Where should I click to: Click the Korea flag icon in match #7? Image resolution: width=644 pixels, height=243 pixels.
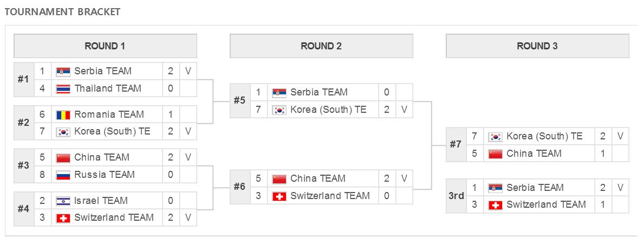[495, 137]
